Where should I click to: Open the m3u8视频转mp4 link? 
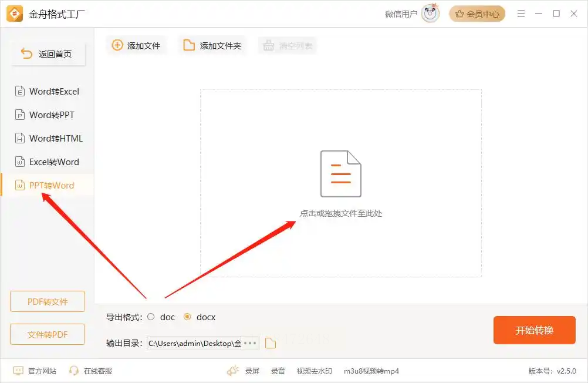click(371, 371)
